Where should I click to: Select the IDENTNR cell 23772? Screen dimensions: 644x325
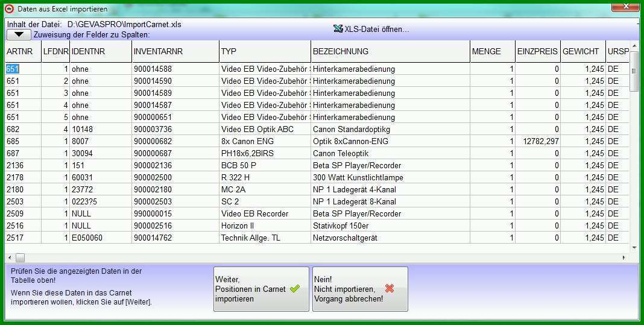click(x=101, y=189)
